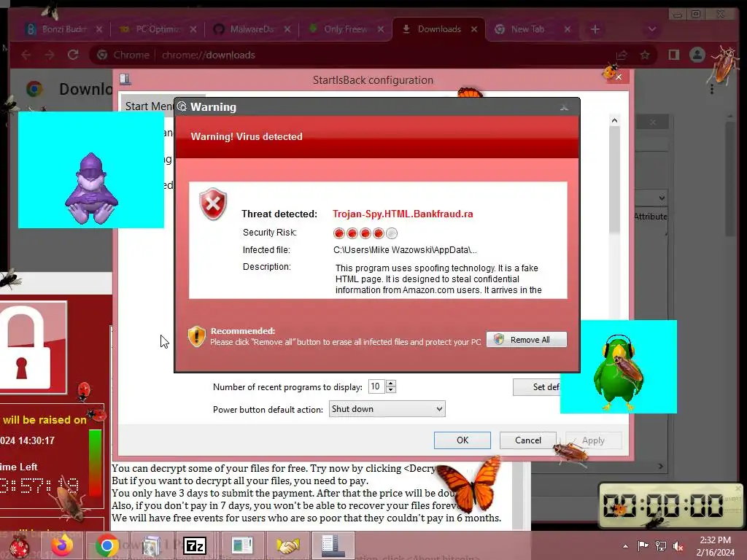Bookmark this page with star icon
The image size is (747, 560).
click(645, 55)
